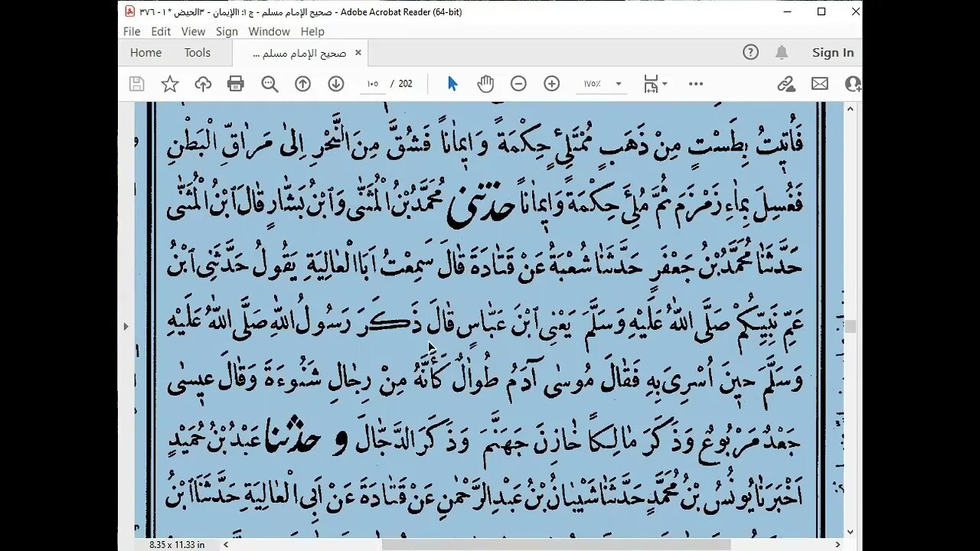This screenshot has width=980, height=551.
Task: Open the fit page options tool
Action: click(x=655, y=84)
